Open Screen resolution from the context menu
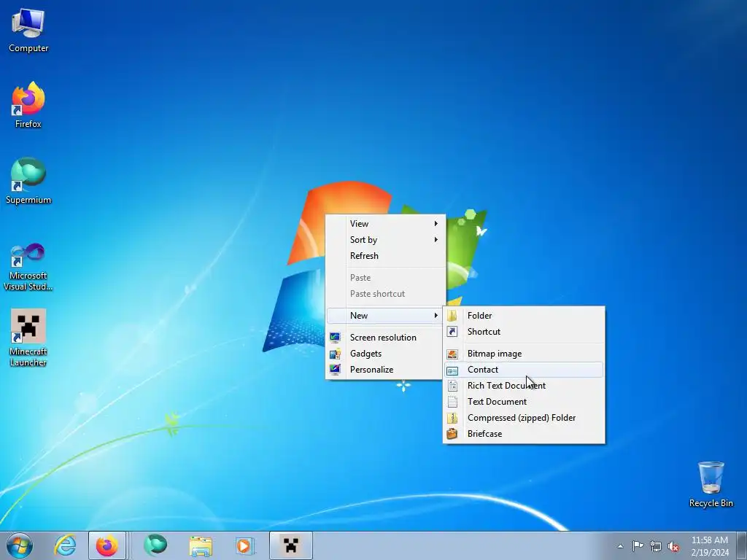This screenshot has height=560, width=747. click(385, 337)
